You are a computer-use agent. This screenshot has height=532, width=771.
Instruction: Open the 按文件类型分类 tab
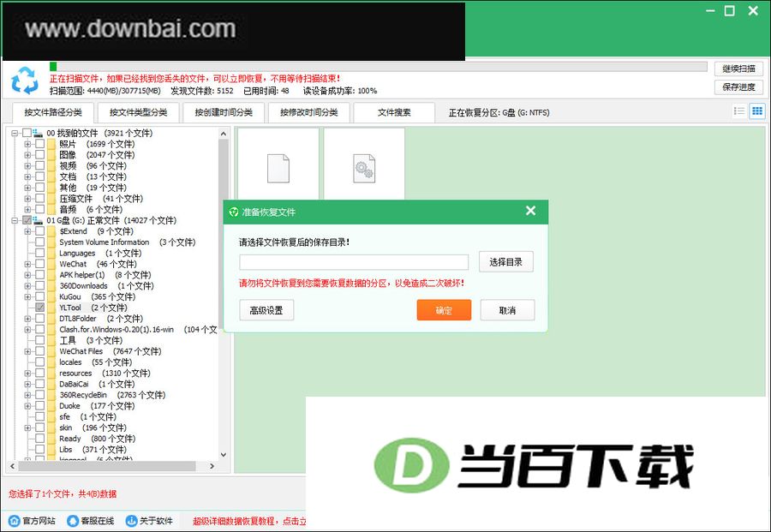(138, 112)
